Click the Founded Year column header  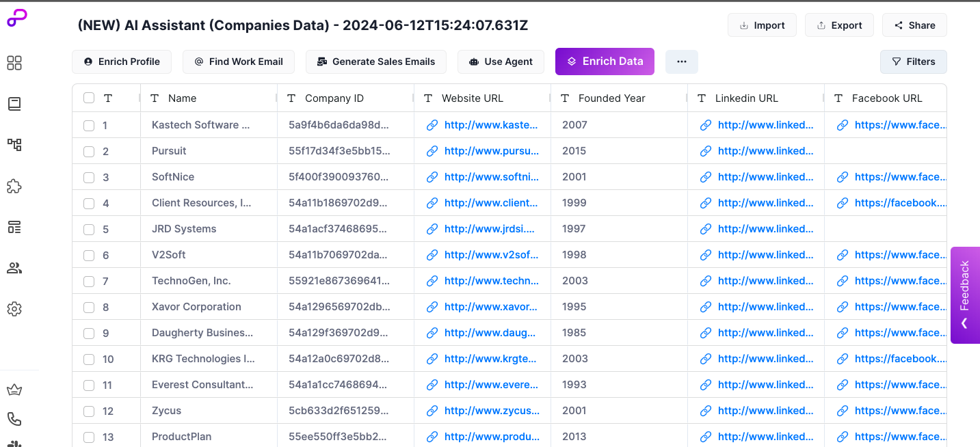pyautogui.click(x=611, y=98)
